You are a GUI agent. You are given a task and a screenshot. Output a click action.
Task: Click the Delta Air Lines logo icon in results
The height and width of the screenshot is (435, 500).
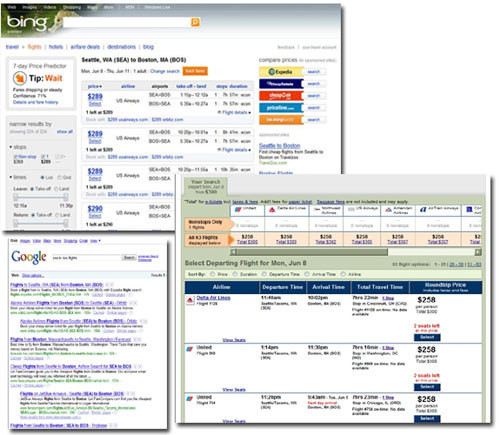pos(190,301)
